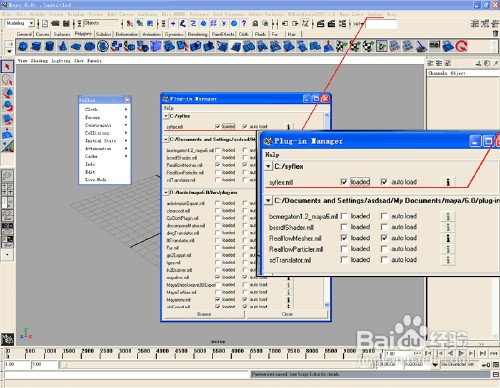Expand the Forces submenu in Syflex menu
Viewport: 500px width, 388px height.
pos(104,117)
